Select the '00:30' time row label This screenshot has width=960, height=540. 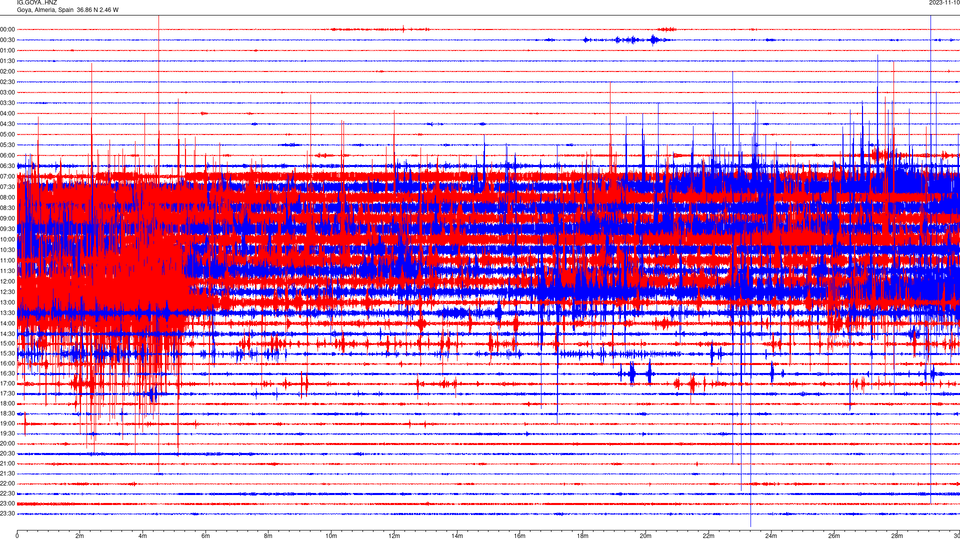click(7, 40)
